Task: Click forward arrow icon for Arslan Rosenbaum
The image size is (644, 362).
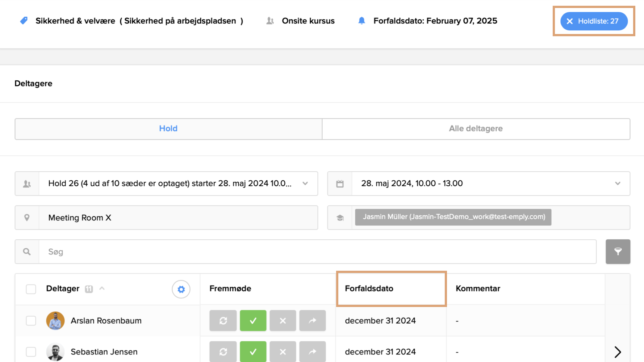Action: coord(312,321)
